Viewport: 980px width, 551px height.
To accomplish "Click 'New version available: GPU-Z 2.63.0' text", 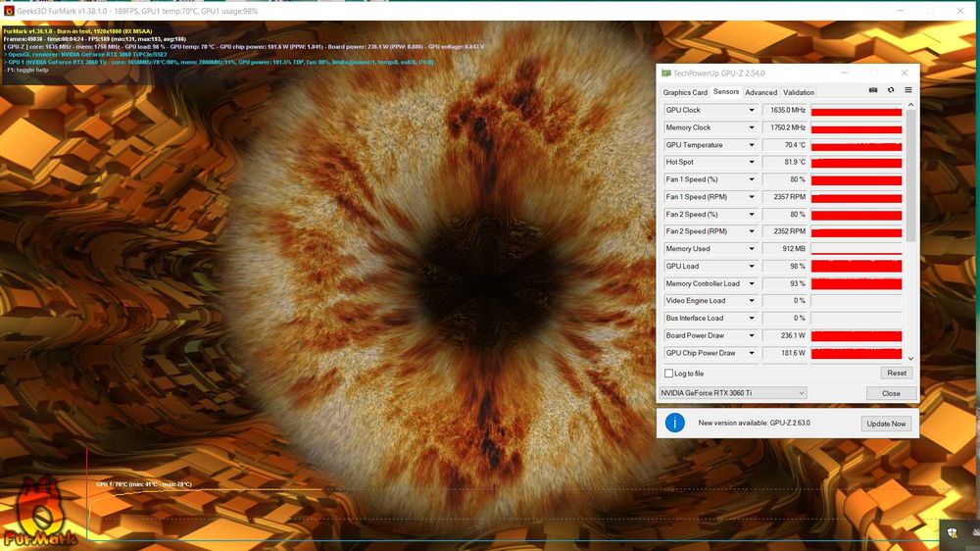I will pos(754,423).
